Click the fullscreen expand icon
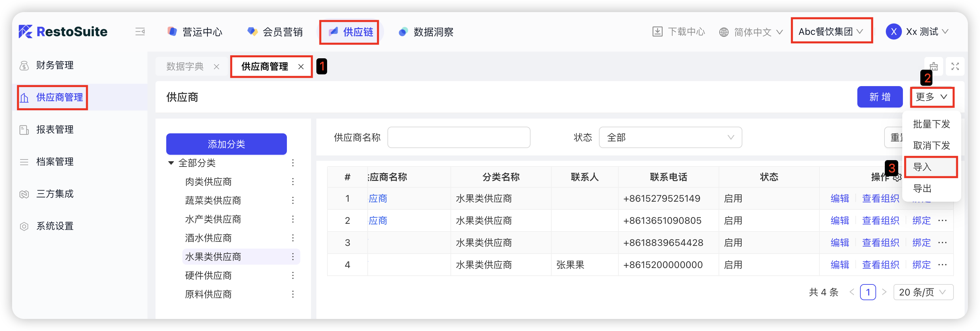The width and height of the screenshot is (980, 331). pyautogui.click(x=955, y=66)
